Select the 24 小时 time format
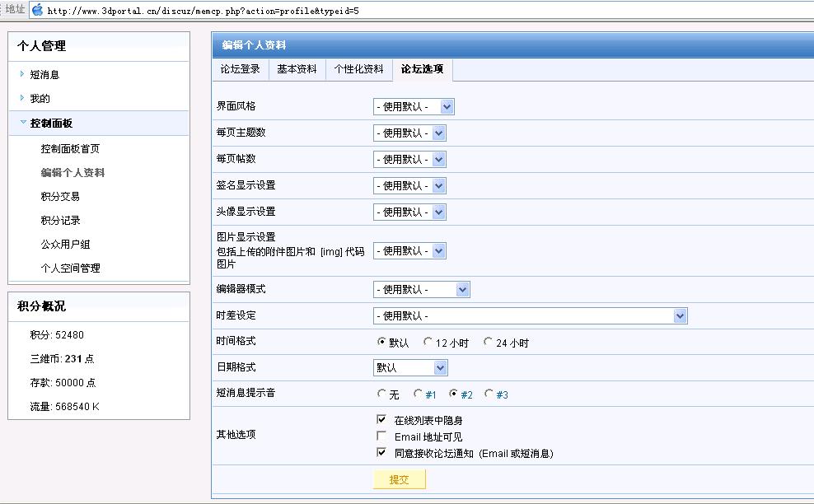The height and width of the screenshot is (504, 814). (488, 342)
